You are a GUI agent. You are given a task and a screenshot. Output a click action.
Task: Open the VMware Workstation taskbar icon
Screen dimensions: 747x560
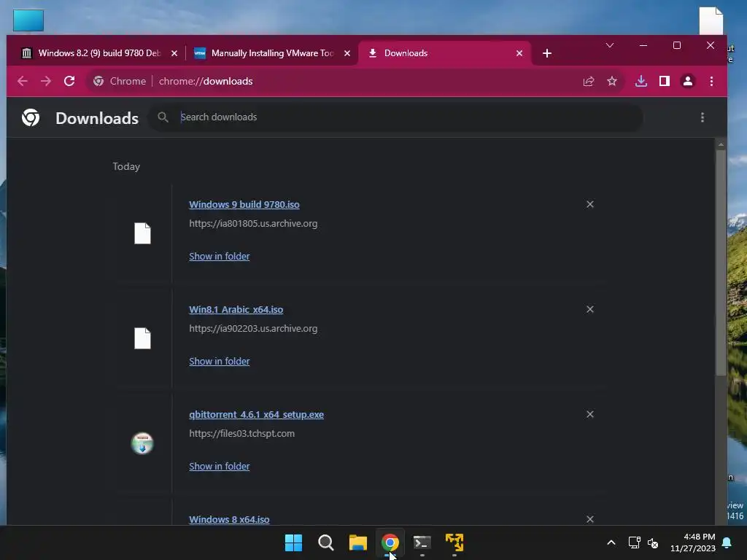[454, 542]
